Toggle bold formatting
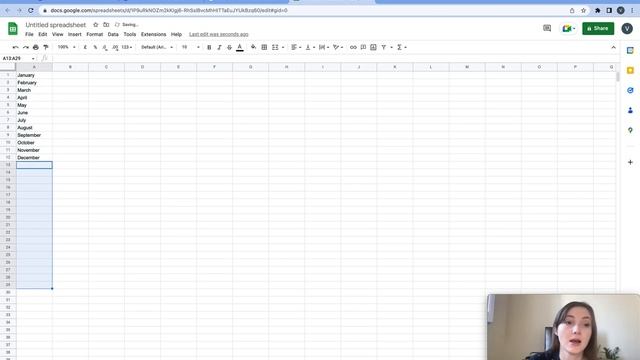The height and width of the screenshot is (360, 640). (x=209, y=47)
